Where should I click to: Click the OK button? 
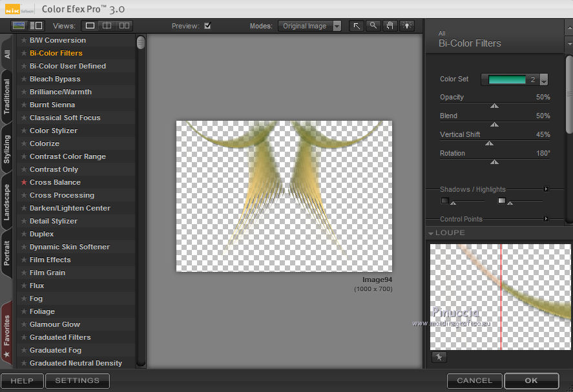[531, 380]
